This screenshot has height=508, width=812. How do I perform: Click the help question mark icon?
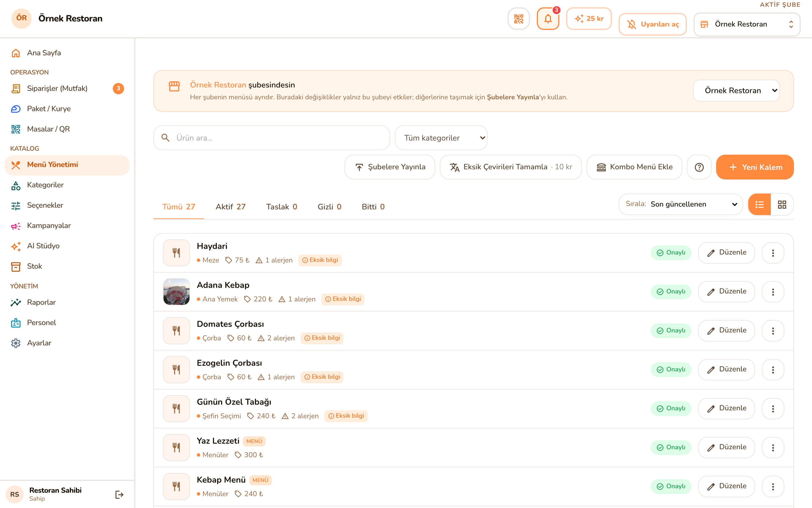click(699, 167)
